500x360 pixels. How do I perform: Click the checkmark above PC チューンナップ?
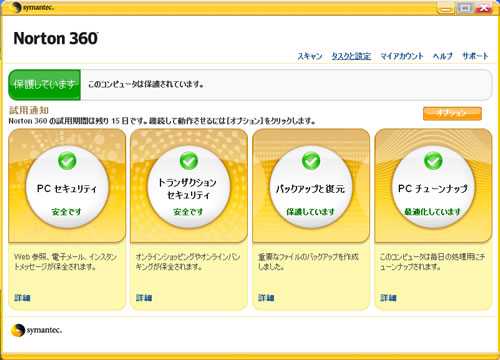tap(433, 161)
